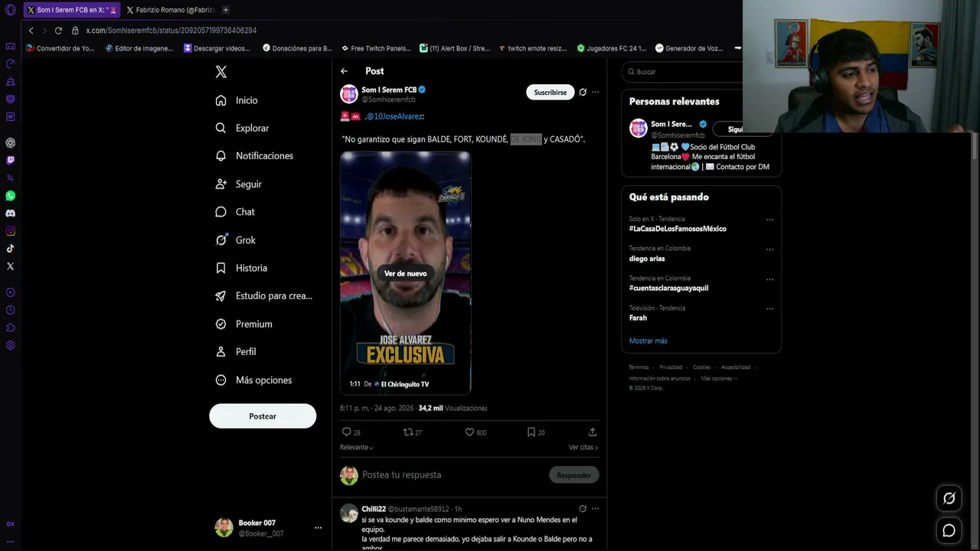Open Convertidor de Yo... bookmark
The width and height of the screenshot is (980, 551).
(x=60, y=48)
